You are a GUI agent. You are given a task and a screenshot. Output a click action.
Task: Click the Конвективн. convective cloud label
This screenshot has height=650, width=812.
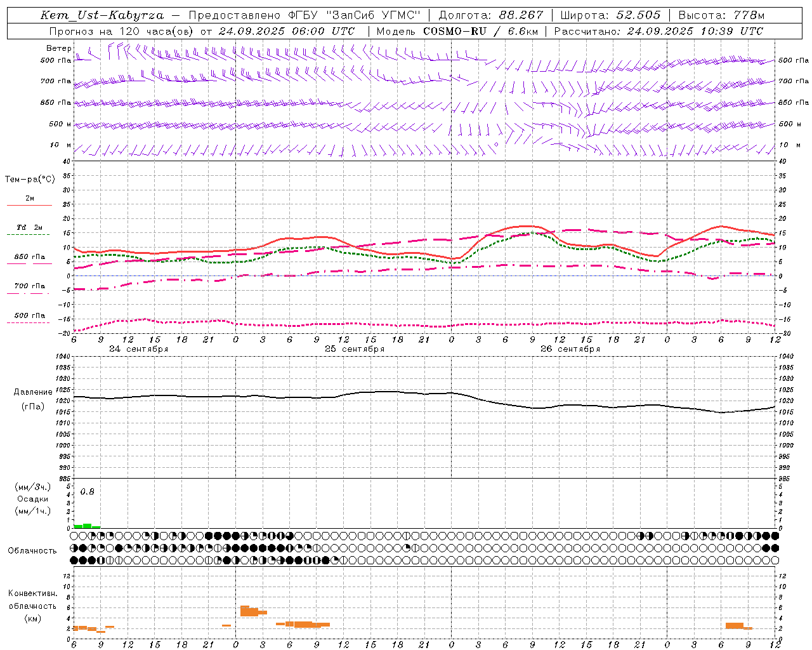pyautogui.click(x=32, y=594)
